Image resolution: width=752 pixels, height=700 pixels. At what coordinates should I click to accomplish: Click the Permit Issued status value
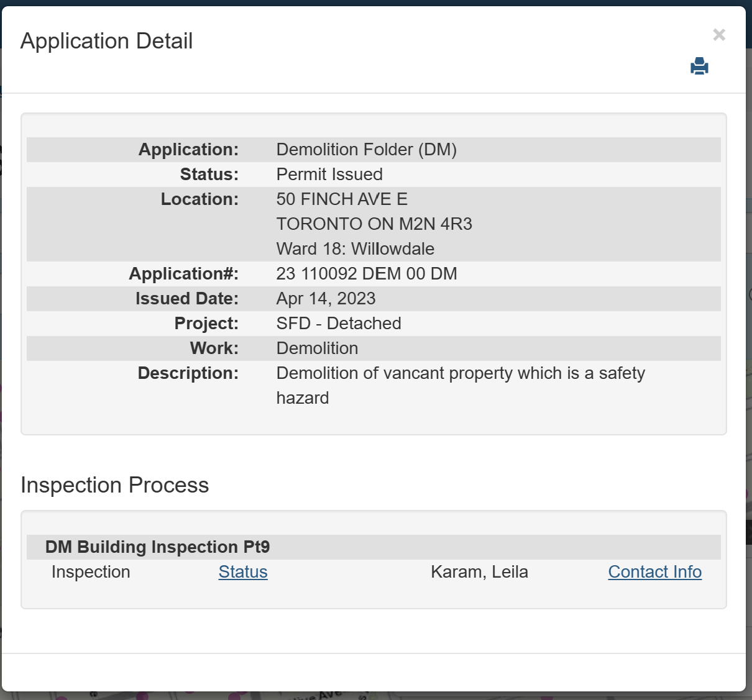pos(329,175)
